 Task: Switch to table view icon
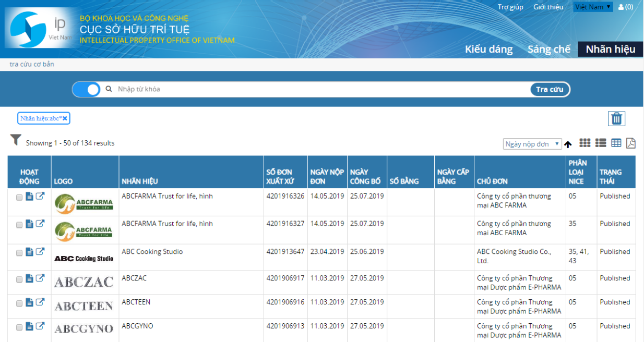pyautogui.click(x=616, y=143)
